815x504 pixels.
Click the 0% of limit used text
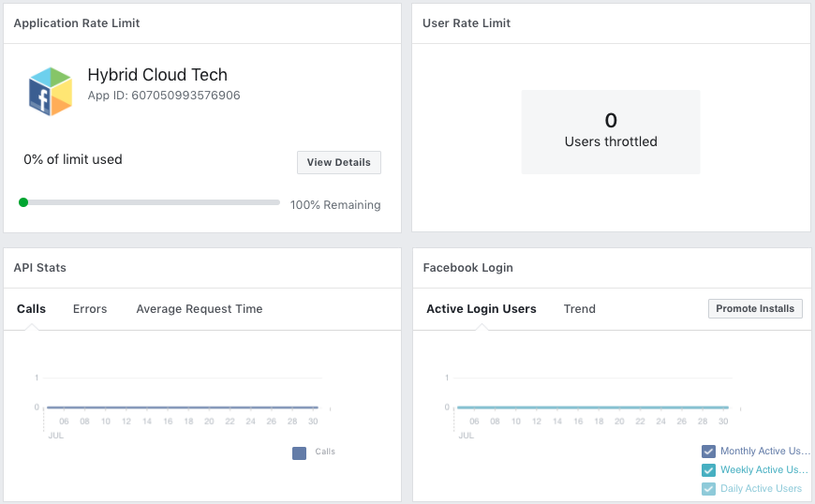pyautogui.click(x=73, y=159)
